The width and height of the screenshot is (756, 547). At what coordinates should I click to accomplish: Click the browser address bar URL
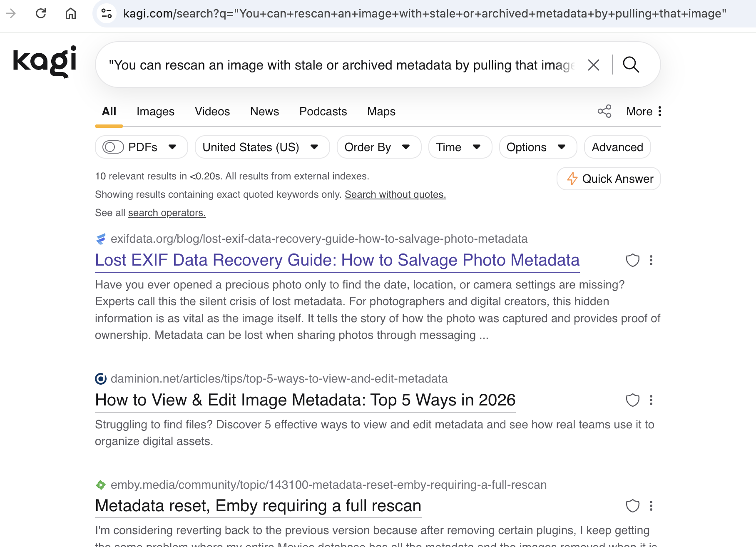425,14
